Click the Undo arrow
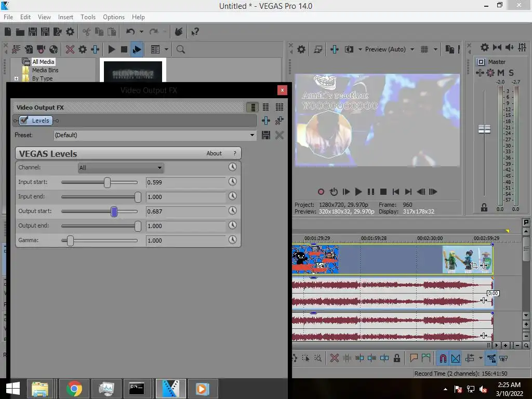The height and width of the screenshot is (399, 532). tap(130, 32)
